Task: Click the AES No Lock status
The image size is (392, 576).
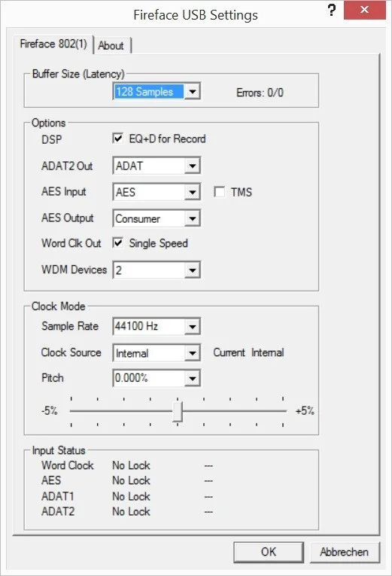Action: pyautogui.click(x=131, y=480)
